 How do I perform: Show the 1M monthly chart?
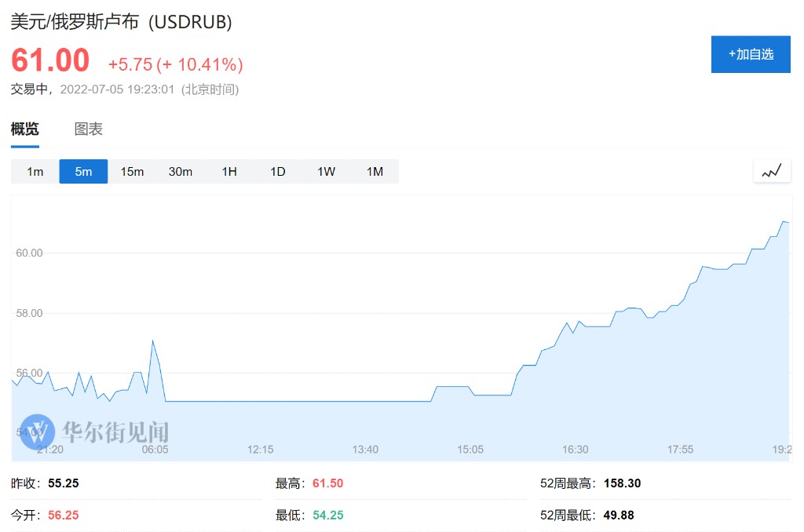click(x=375, y=172)
